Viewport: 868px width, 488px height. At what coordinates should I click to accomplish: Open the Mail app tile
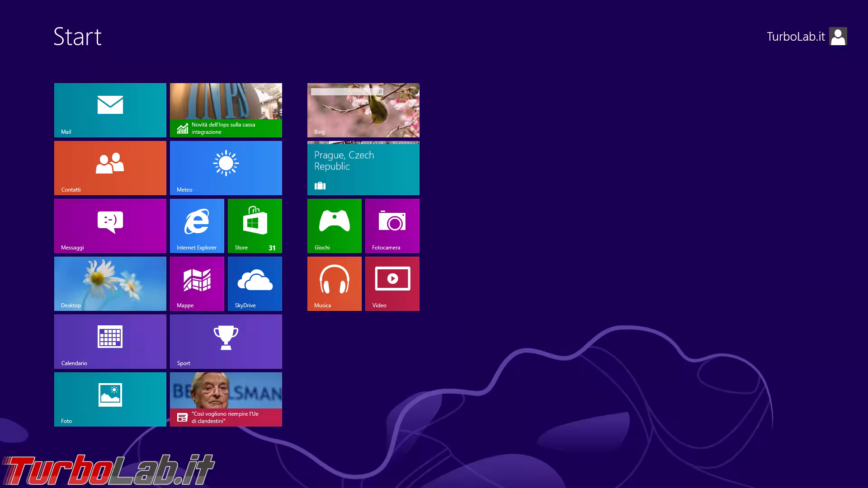(110, 110)
